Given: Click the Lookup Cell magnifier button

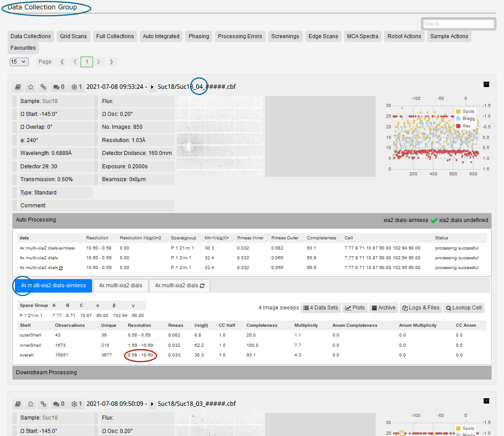Looking at the screenshot, I should click(464, 308).
